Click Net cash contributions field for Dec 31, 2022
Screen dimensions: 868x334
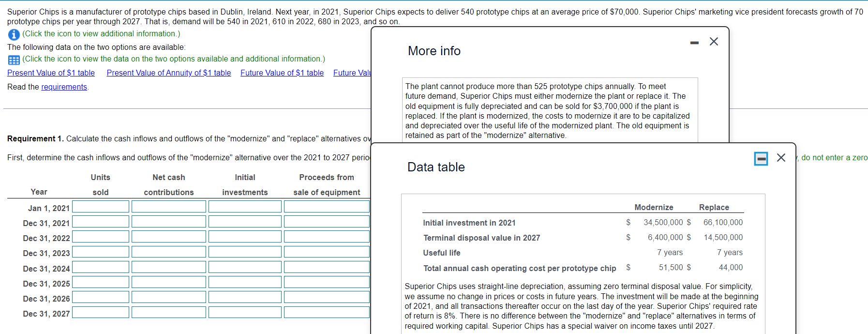coord(169,237)
